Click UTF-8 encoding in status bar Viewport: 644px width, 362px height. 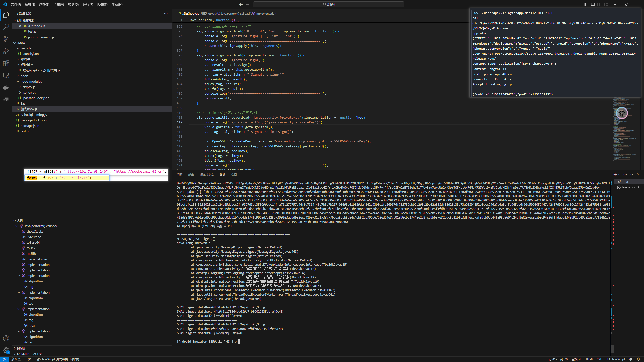(589, 359)
